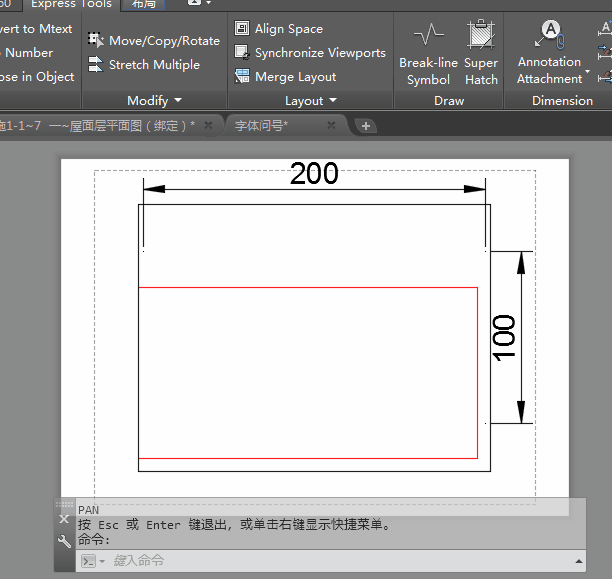Add a new drawing tab

pyautogui.click(x=366, y=126)
